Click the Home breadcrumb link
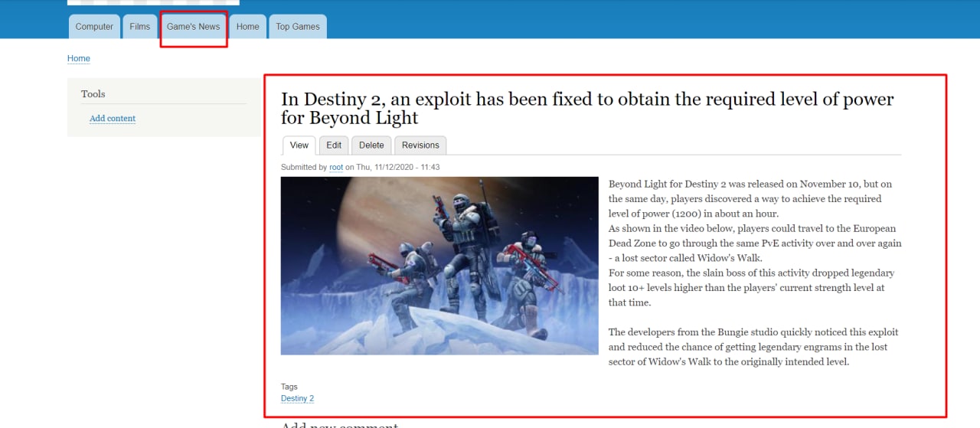This screenshot has height=428, width=980. pos(79,58)
